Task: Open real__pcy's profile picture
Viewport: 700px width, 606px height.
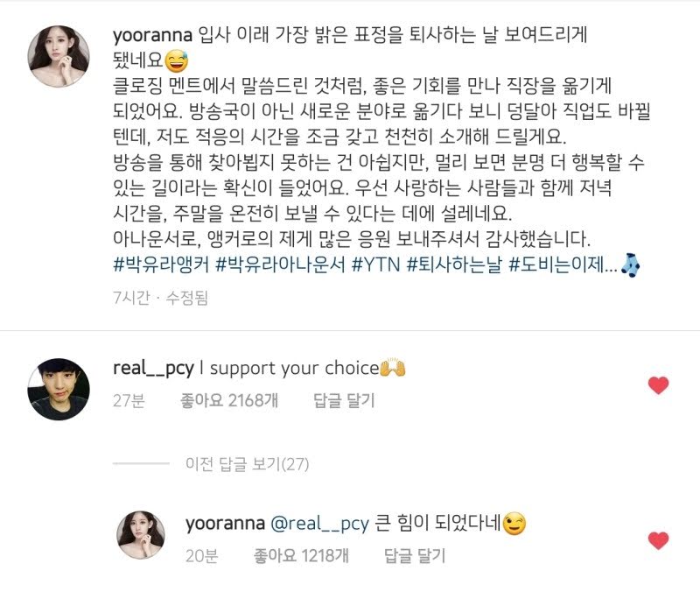Action: (x=59, y=389)
